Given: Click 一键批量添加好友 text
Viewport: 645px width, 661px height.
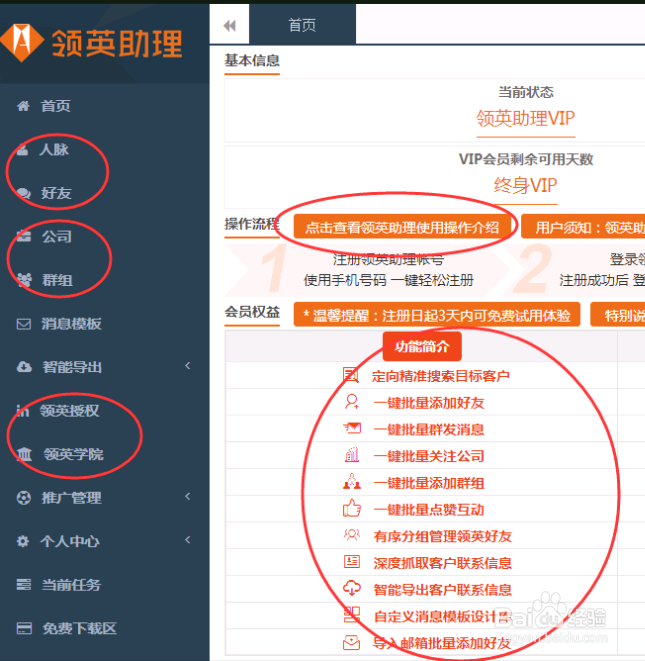Looking at the screenshot, I should [429, 403].
